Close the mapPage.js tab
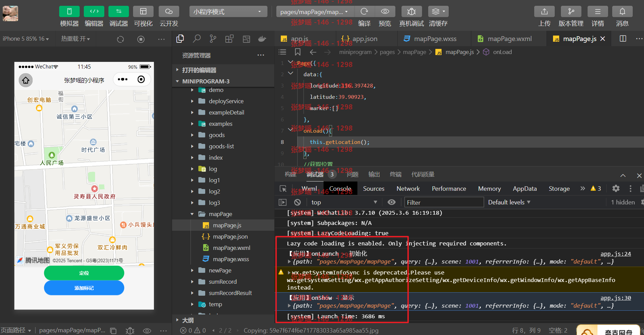The width and height of the screenshot is (644, 335). pyautogui.click(x=603, y=39)
